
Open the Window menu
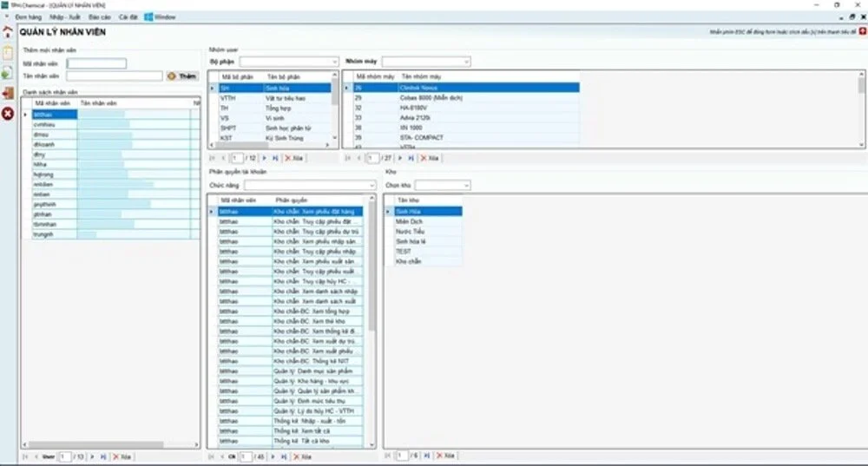pyautogui.click(x=165, y=17)
